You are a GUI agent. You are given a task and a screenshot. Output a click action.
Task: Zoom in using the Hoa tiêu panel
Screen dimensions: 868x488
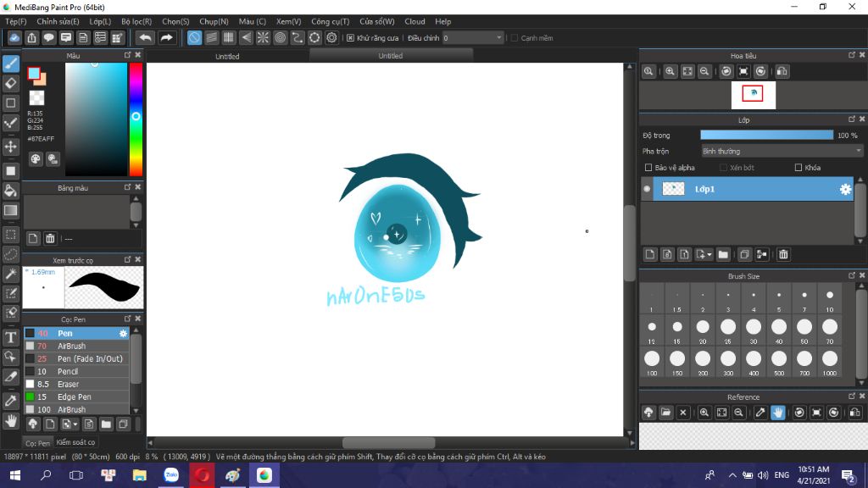click(x=670, y=71)
